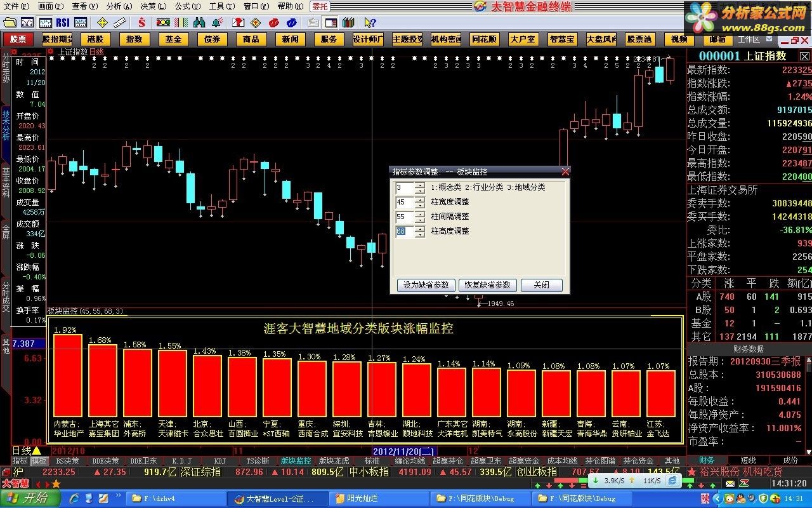
Task: Click the red dollar sign icon
Action: [x=141, y=22]
